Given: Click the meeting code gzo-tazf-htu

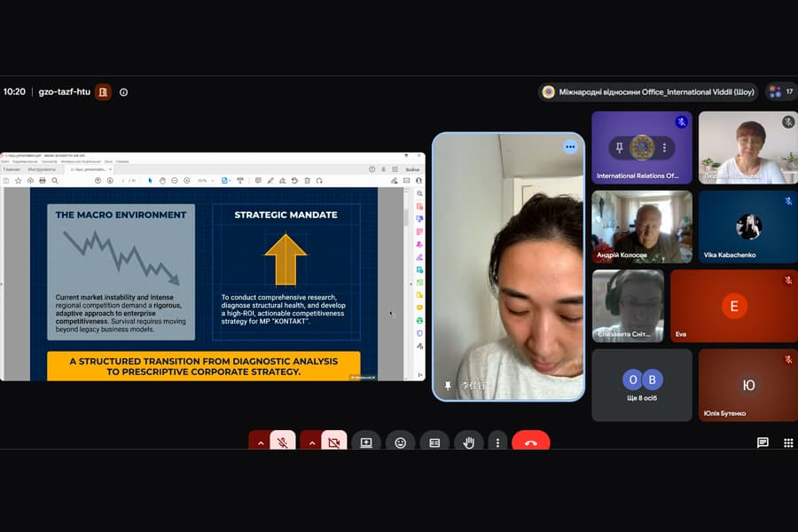Looking at the screenshot, I should (64, 91).
